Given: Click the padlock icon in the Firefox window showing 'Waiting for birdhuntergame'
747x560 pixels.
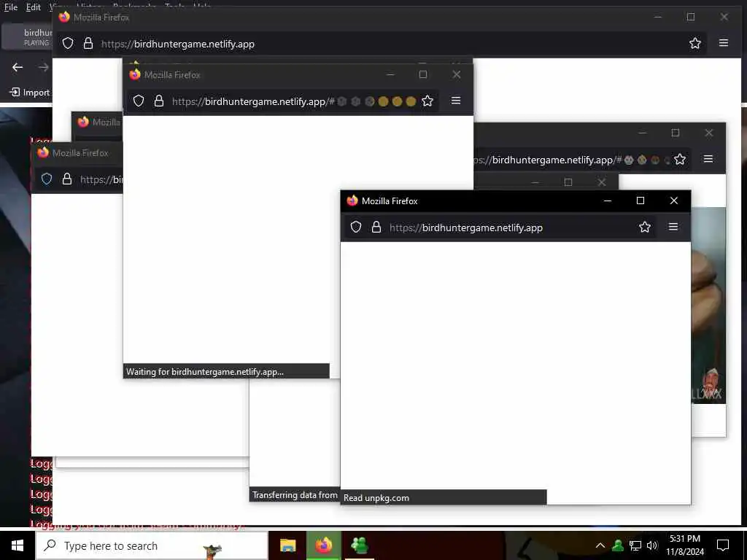Looking at the screenshot, I should [x=159, y=101].
